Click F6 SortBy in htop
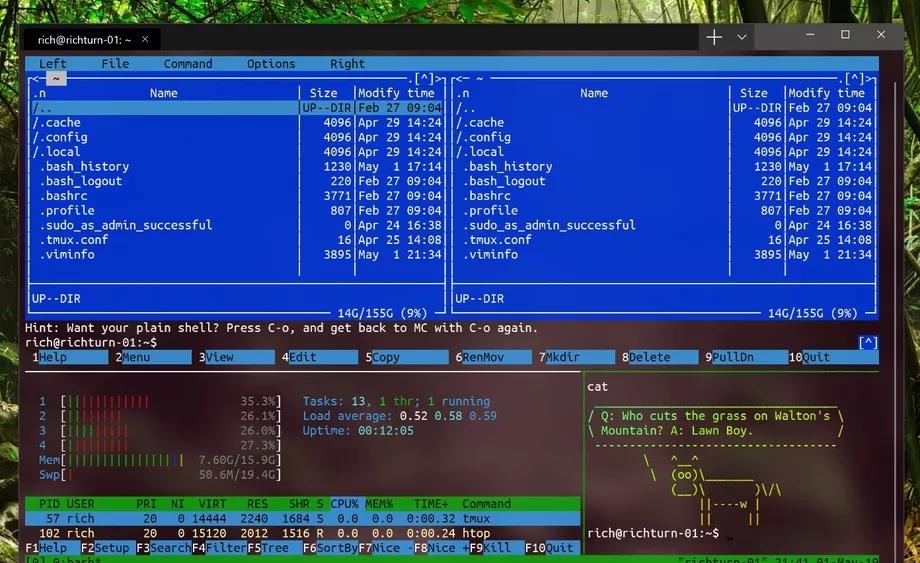The image size is (920, 563). coord(330,548)
